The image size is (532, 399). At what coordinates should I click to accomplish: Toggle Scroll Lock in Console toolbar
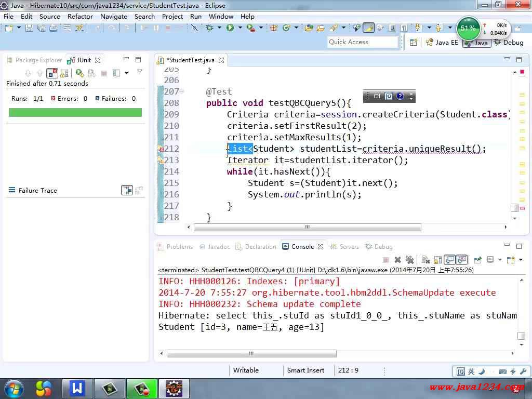437,260
